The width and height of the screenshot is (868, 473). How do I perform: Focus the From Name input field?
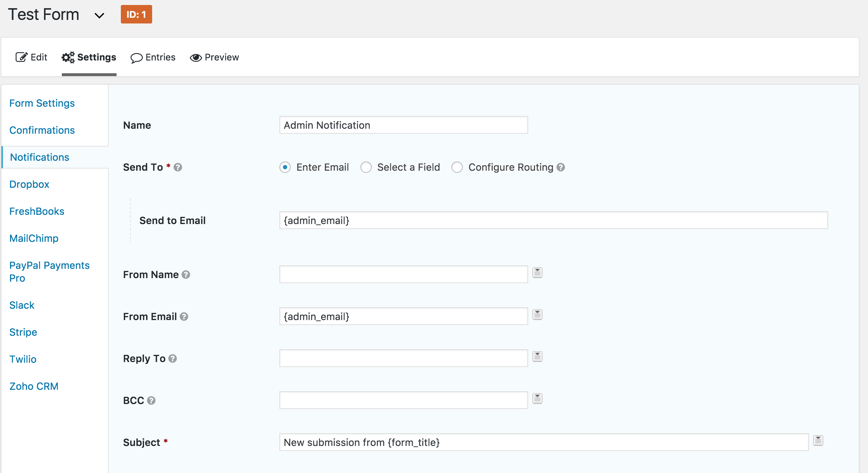(403, 275)
